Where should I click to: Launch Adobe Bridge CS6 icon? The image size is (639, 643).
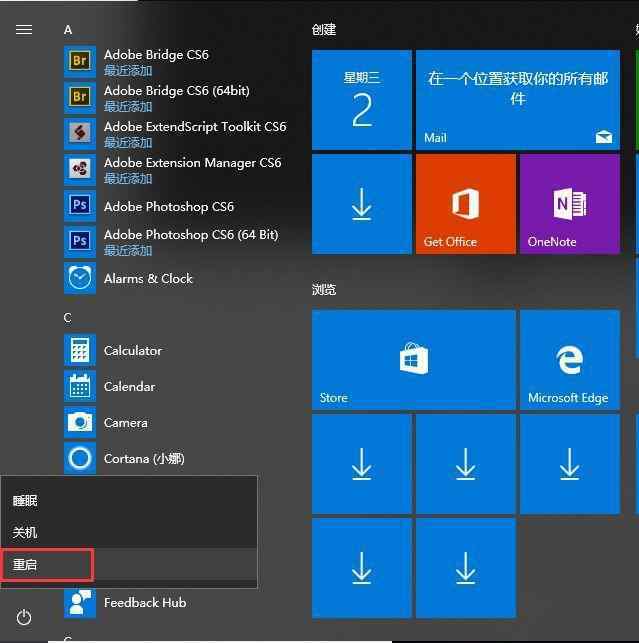(80, 61)
